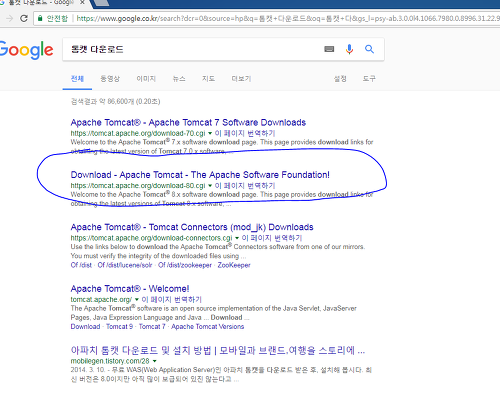Open the Tomcat 9 sitelink
500x397 pixels.
pos(119,327)
